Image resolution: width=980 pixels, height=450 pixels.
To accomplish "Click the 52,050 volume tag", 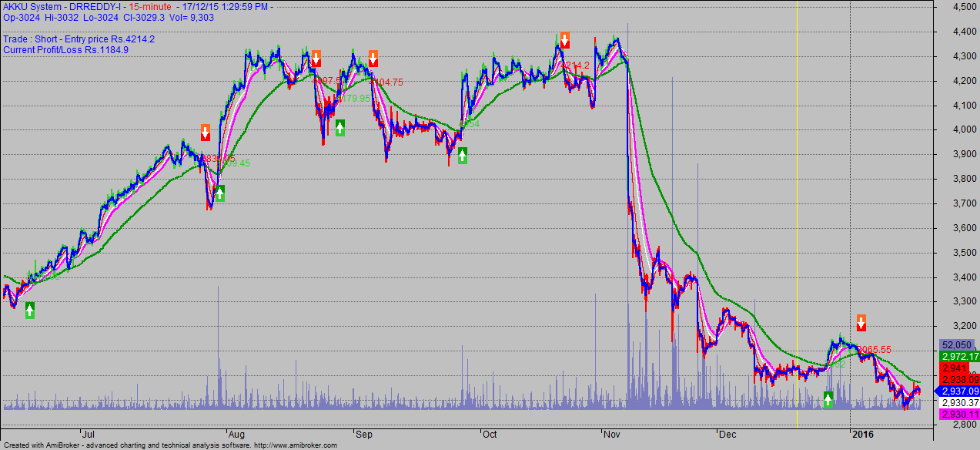I will click(955, 344).
